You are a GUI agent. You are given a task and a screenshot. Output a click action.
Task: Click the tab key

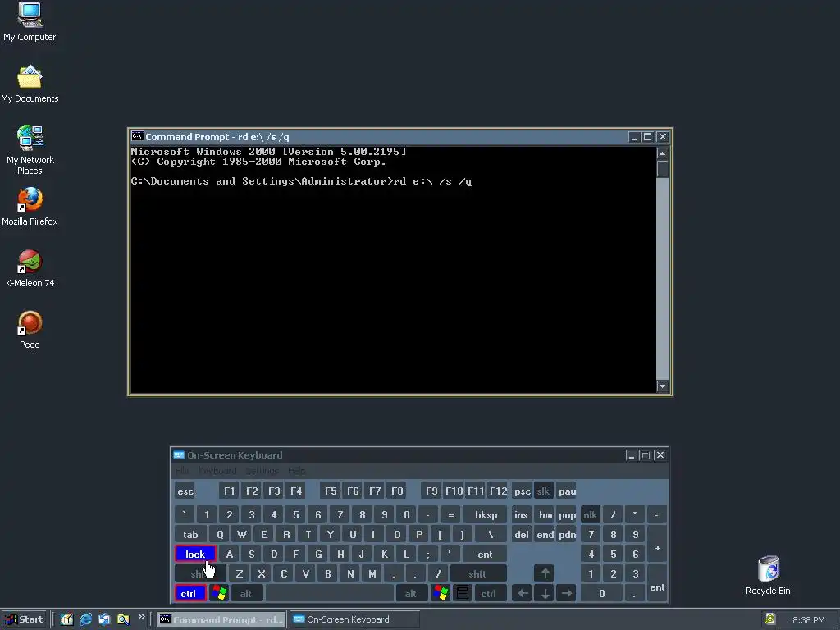coord(190,534)
